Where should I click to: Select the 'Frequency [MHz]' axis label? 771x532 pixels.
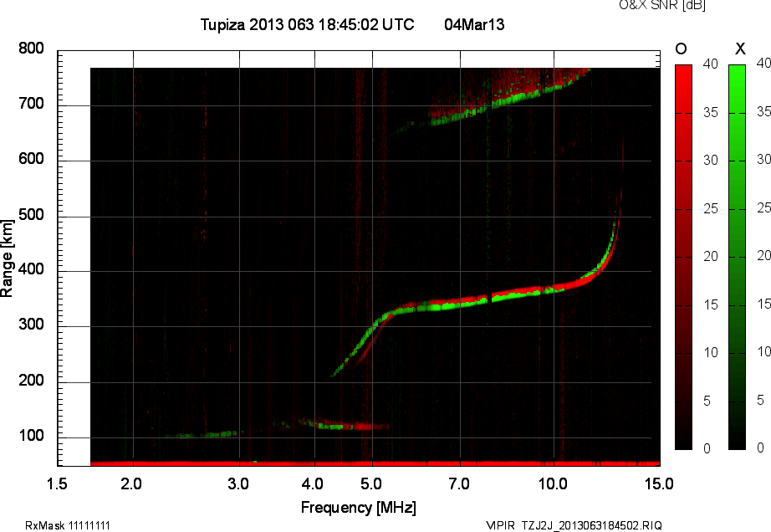359,508
